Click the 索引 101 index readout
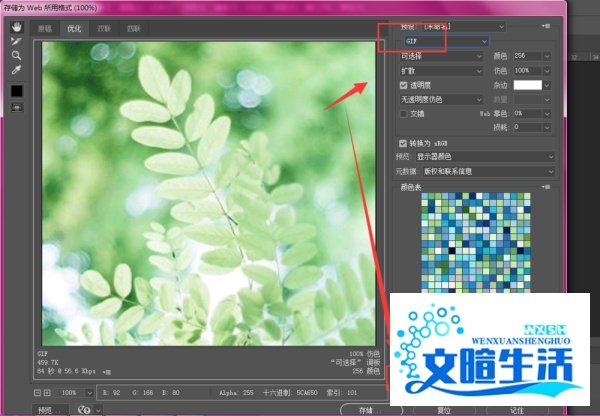This screenshot has width=600, height=416. pos(341,393)
